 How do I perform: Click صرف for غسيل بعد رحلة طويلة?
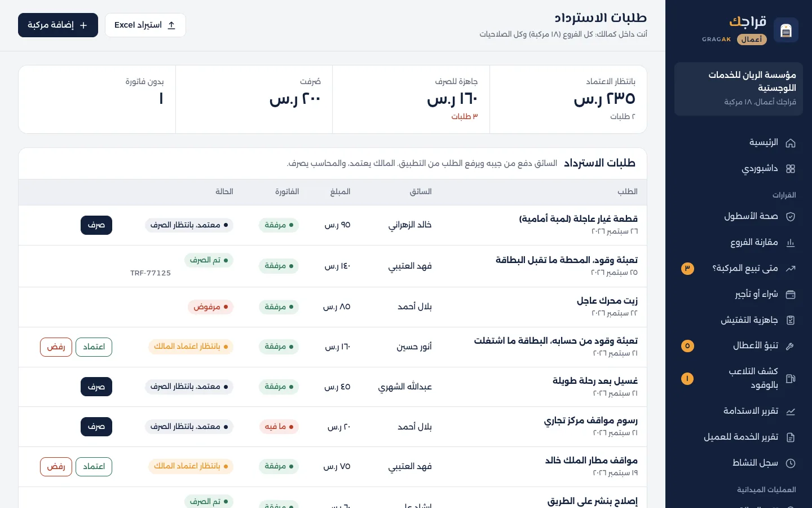click(96, 387)
